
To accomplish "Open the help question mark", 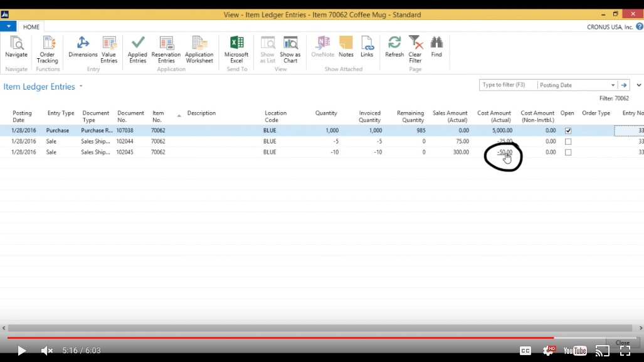I will pos(640,27).
